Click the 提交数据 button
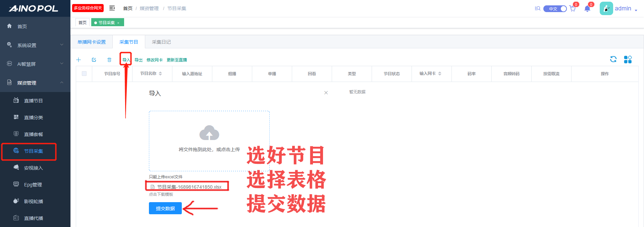The height and width of the screenshot is (227, 644). 165,208
